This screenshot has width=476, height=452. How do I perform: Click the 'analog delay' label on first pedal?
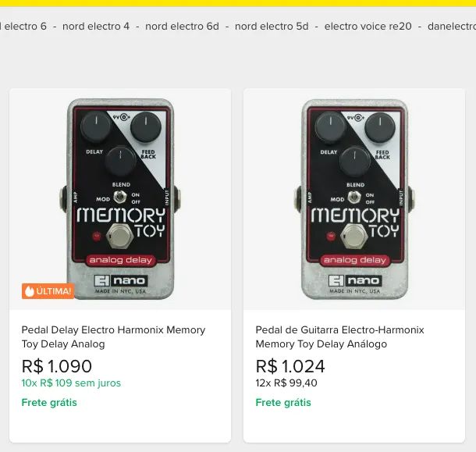(x=121, y=260)
